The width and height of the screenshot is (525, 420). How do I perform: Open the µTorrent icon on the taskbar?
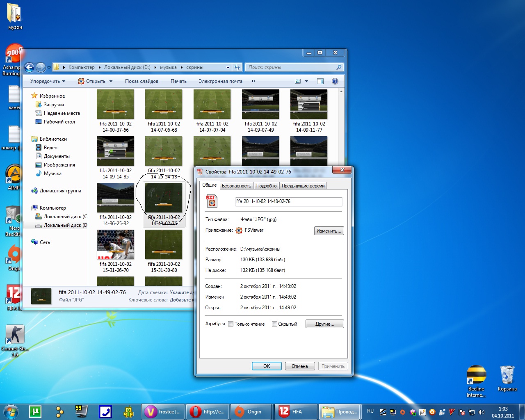[34, 411]
